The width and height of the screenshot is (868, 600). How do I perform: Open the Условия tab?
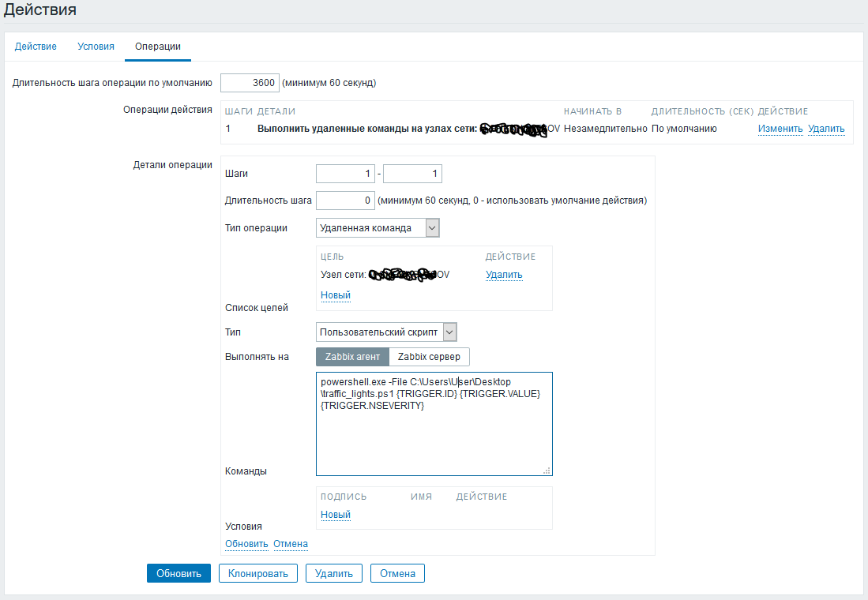[96, 47]
